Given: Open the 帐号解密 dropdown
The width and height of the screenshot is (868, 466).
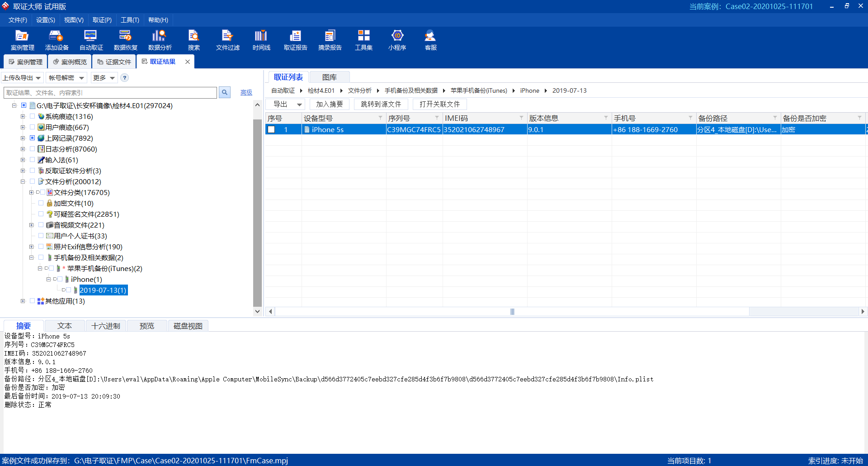Looking at the screenshot, I should (x=66, y=78).
